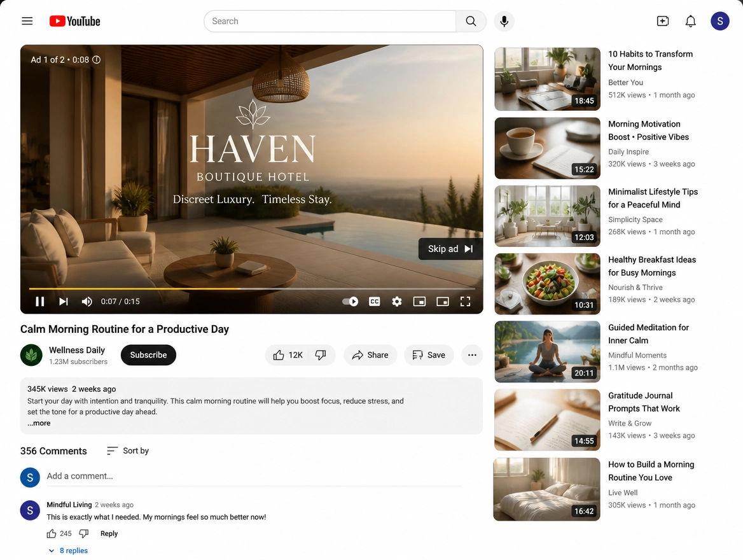Click the Skip ad button

click(x=450, y=249)
